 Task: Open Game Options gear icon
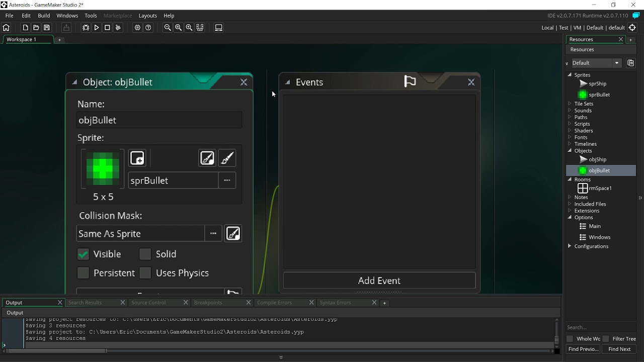coord(137,28)
